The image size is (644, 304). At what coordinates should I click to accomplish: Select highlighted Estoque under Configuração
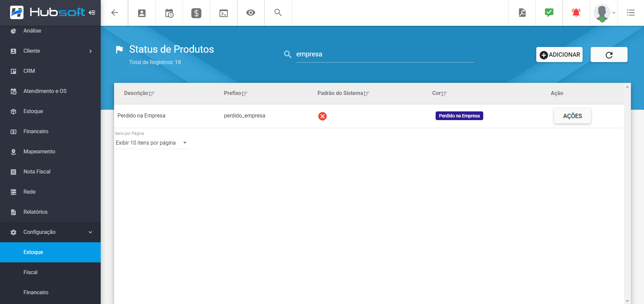(50, 252)
